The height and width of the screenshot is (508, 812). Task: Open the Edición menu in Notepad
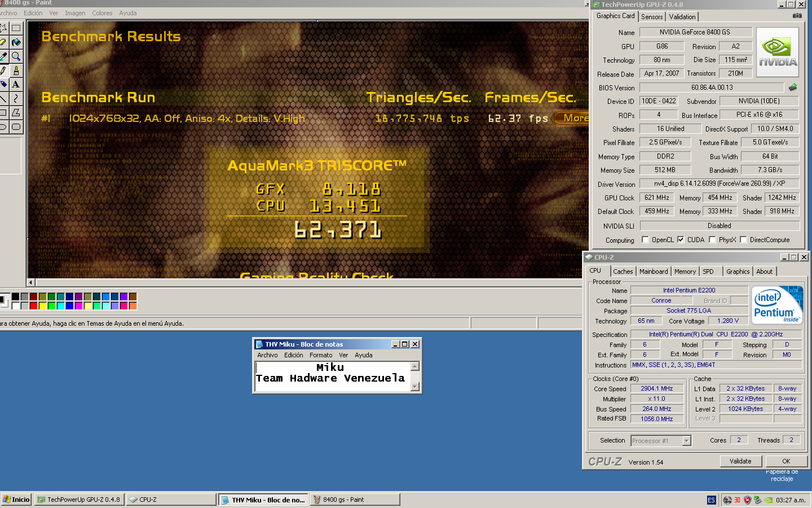point(293,355)
